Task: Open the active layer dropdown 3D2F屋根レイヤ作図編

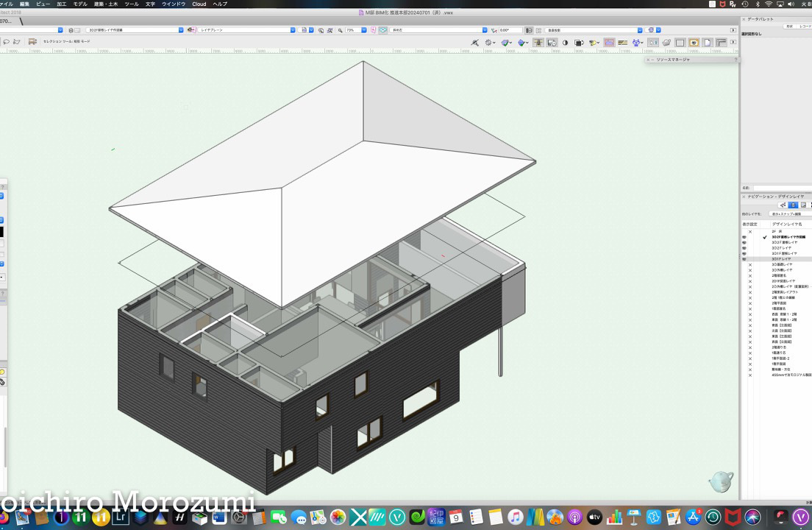Action: [135, 30]
